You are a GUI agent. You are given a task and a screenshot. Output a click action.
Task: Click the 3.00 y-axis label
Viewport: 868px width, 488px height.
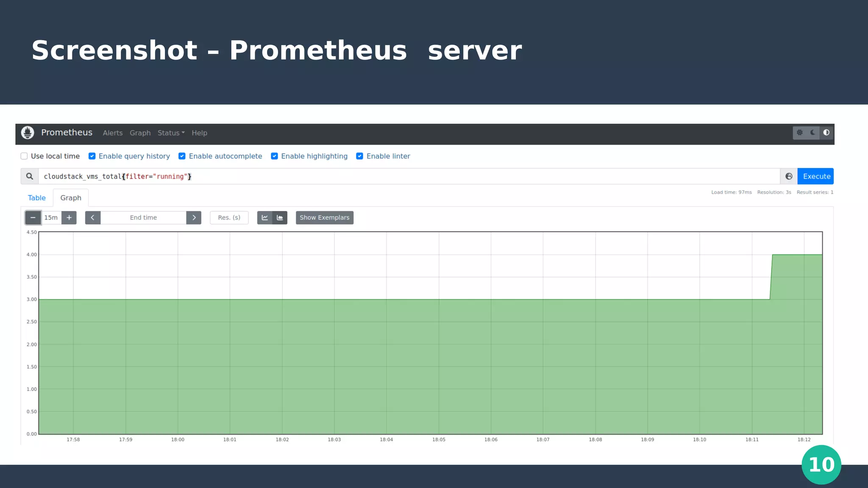coord(32,299)
